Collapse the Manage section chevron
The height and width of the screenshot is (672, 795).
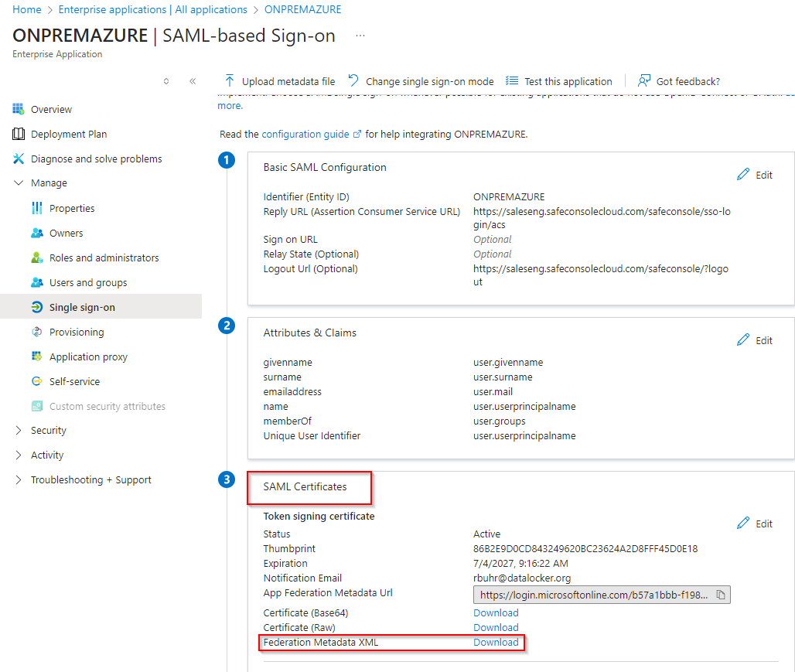[x=19, y=182]
